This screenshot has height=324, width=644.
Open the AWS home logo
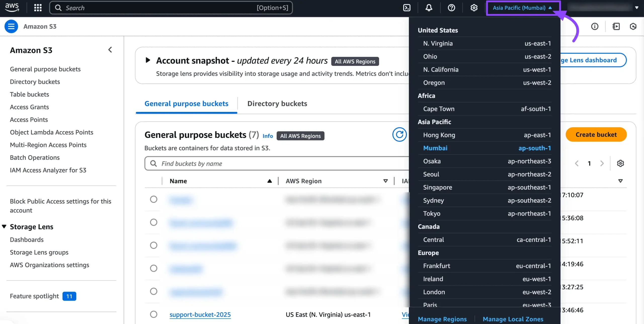[12, 8]
